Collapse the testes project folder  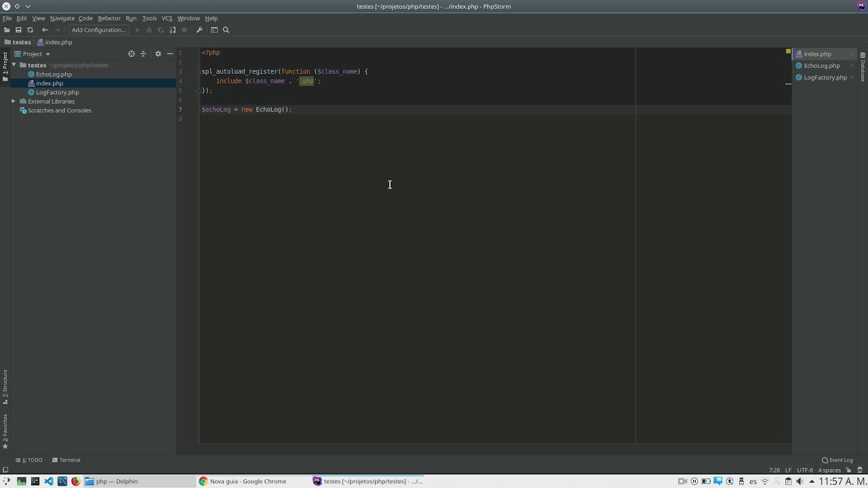14,65
